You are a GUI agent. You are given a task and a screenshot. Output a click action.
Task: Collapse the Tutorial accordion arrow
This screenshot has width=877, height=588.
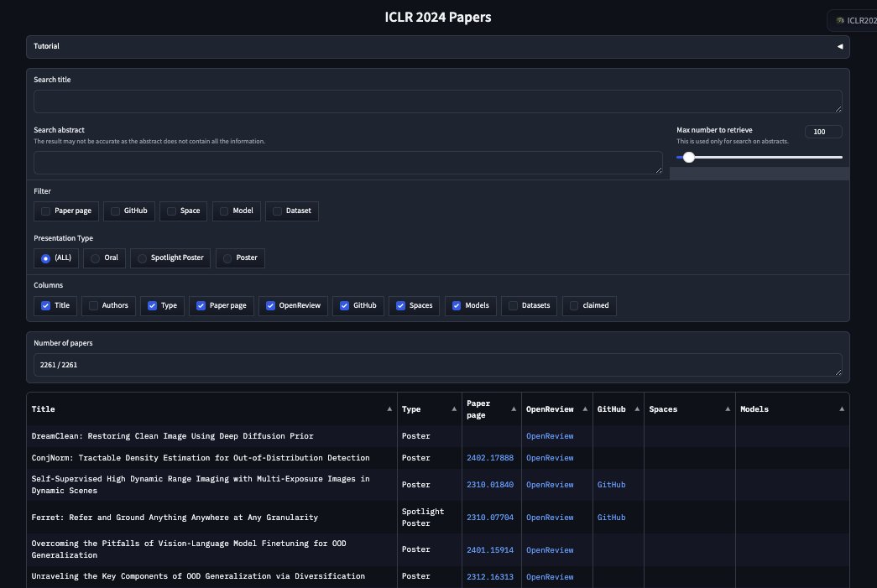point(839,46)
